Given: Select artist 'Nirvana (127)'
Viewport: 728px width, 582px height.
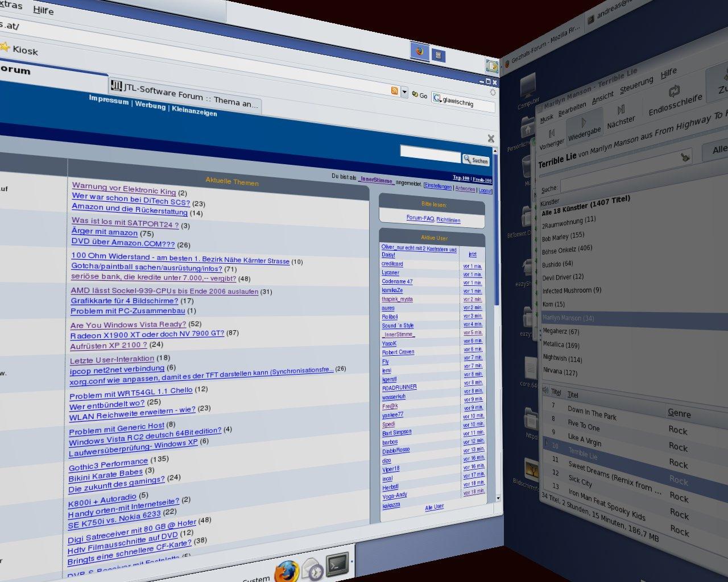Looking at the screenshot, I should pos(560,372).
